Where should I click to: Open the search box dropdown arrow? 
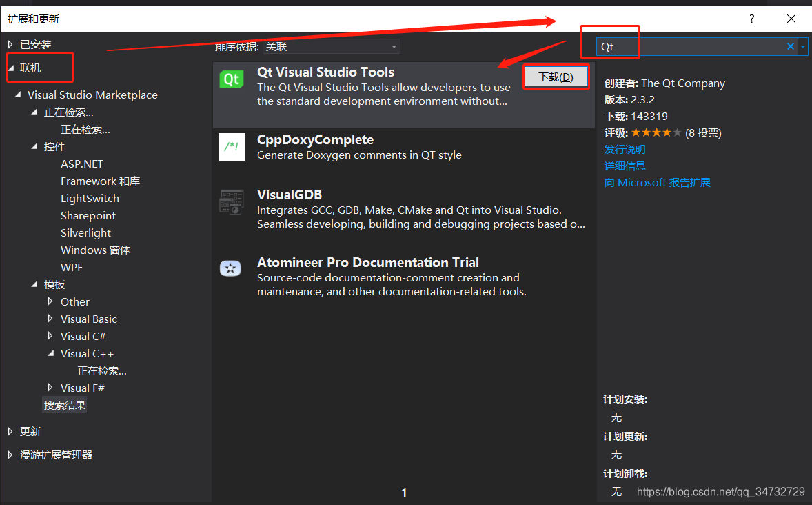[802, 46]
